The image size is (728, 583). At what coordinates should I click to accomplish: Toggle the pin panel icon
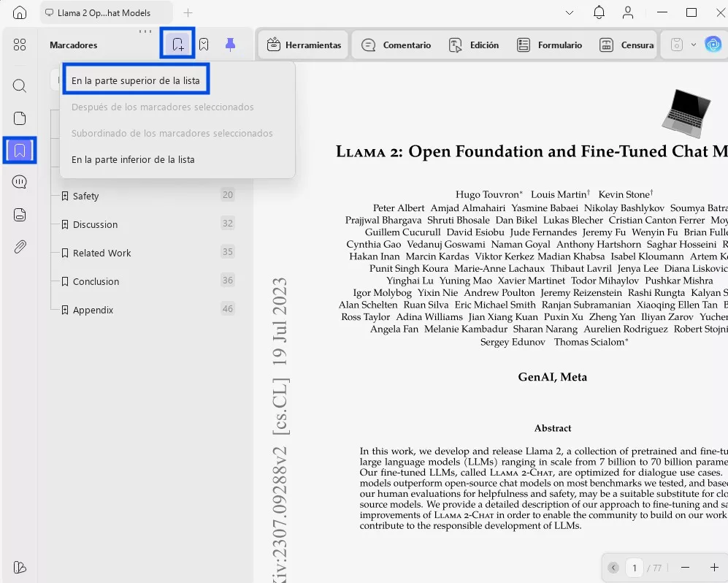[x=230, y=44]
